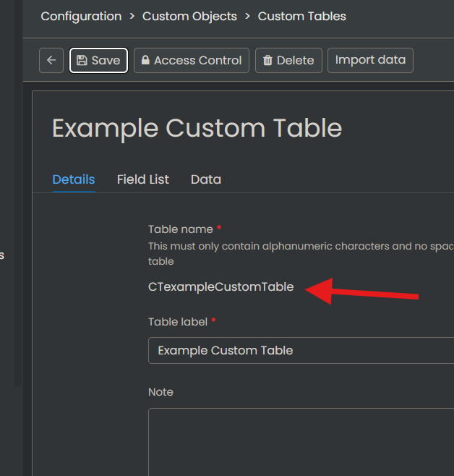The image size is (454, 476).
Task: Click the Note field label
Action: click(x=160, y=392)
